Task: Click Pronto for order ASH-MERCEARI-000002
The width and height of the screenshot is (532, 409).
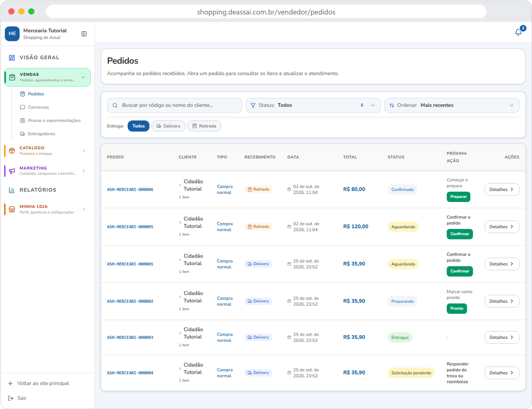Action: click(456, 309)
